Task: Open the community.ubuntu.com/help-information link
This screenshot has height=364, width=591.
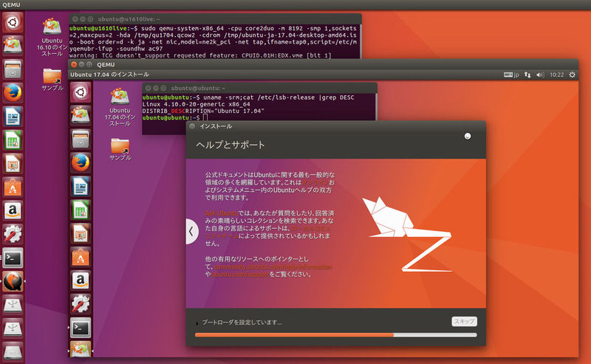Action: [273, 267]
